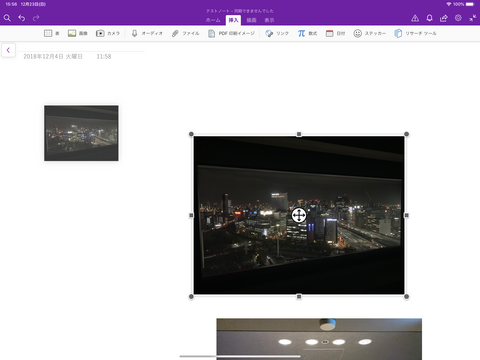Image resolution: width=480 pixels, height=360 pixels.
Task: Switch to the ホーム tab
Action: pos(213,20)
